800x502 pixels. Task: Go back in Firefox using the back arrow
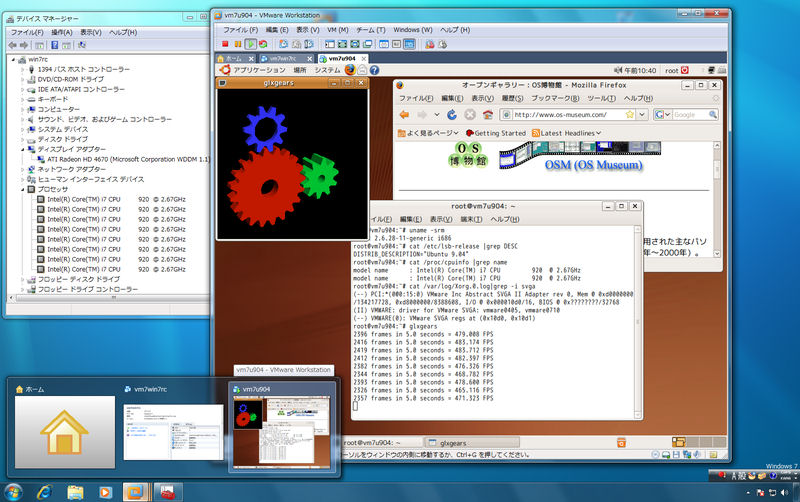click(x=404, y=115)
